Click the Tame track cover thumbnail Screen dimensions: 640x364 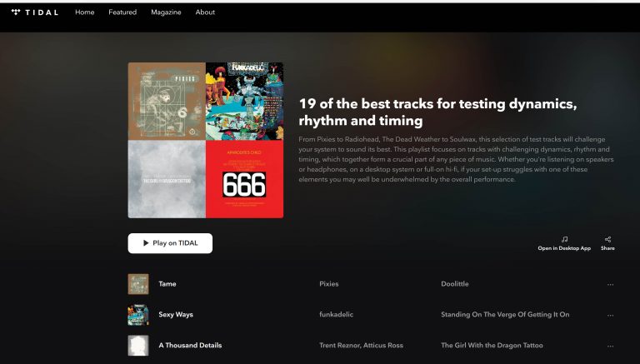pyautogui.click(x=138, y=284)
